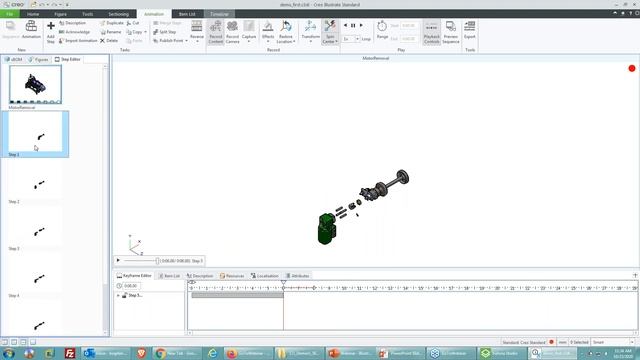
Task: Click the gray Step 5 bar in timeline
Action: tap(237, 295)
